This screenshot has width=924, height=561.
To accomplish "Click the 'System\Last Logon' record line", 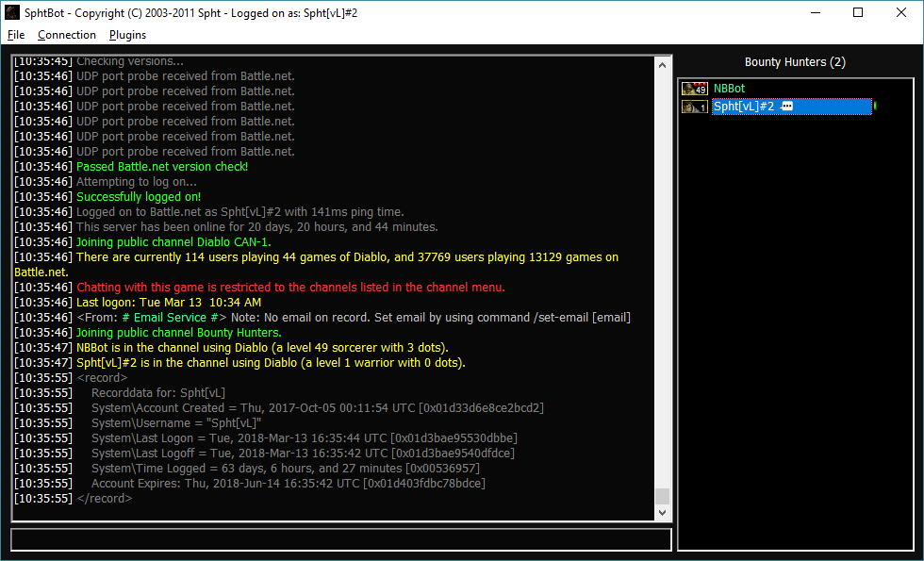I will [x=304, y=438].
